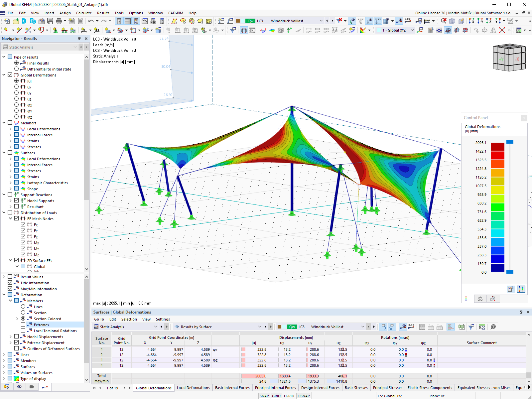Switch to the Basic Stresses tab
Image resolution: width=532 pixels, height=399 pixels.
click(x=356, y=388)
